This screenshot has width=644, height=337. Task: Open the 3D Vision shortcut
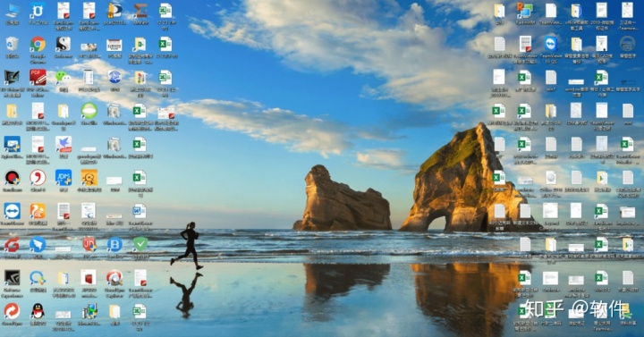12,78
